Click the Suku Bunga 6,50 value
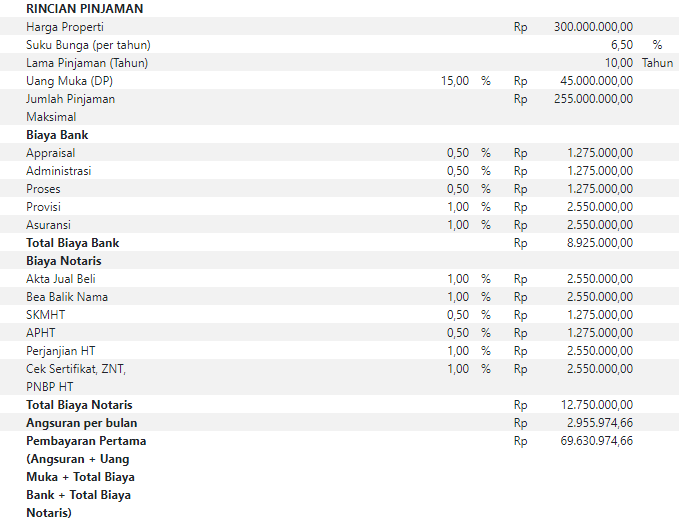The width and height of the screenshot is (679, 521). [621, 45]
